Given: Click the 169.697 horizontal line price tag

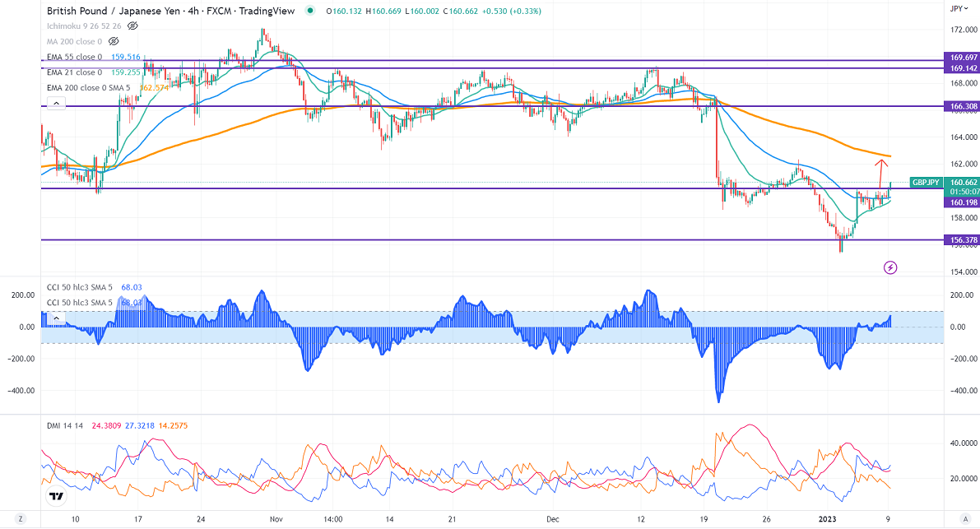Looking at the screenshot, I should pos(963,58).
